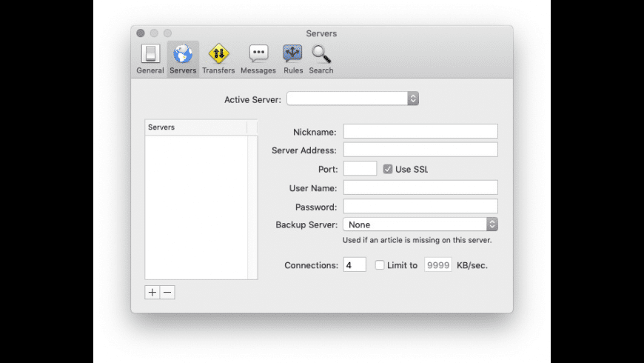
Task: Select the Servers globe icon
Action: point(183,54)
